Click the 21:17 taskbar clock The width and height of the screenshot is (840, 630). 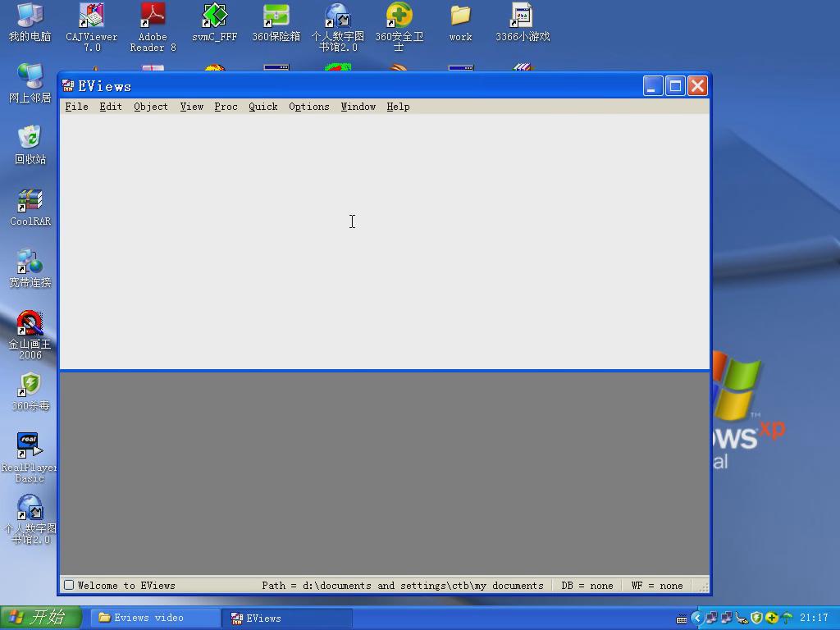click(x=814, y=619)
